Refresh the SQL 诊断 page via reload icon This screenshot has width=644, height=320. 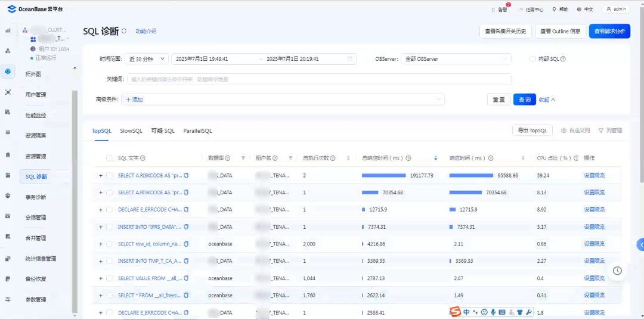[x=124, y=31]
